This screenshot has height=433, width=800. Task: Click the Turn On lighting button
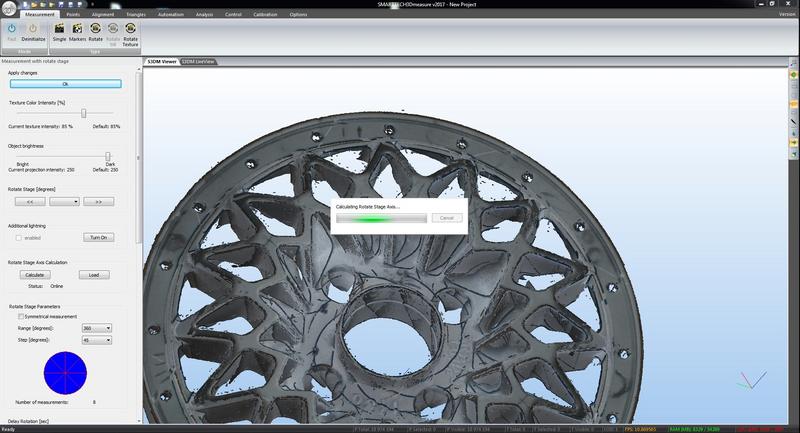click(98, 238)
